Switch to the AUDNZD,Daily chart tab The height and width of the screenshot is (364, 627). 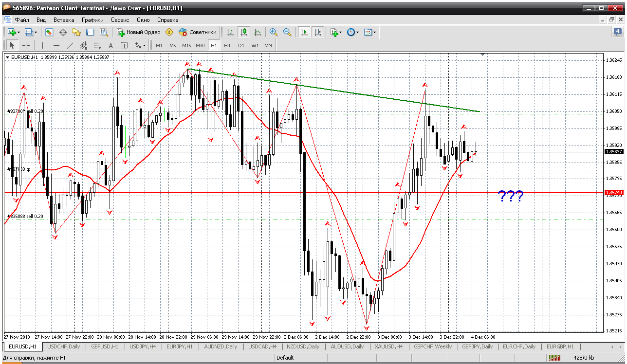(221, 347)
